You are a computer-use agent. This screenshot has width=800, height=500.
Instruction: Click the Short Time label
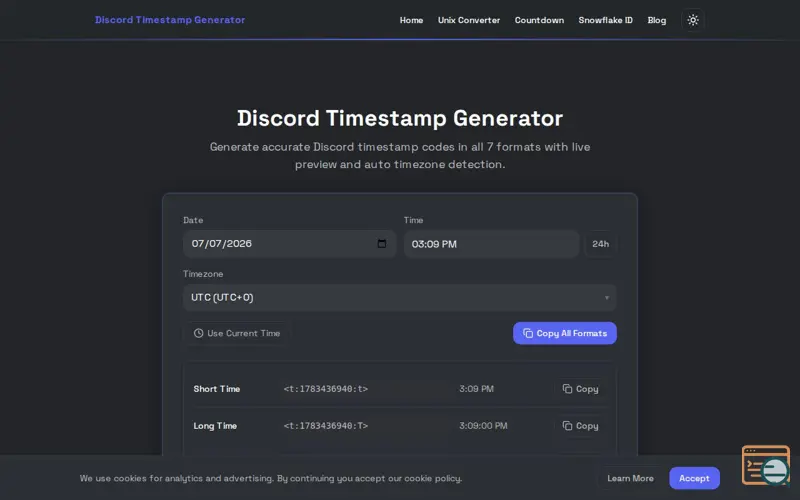(x=216, y=389)
